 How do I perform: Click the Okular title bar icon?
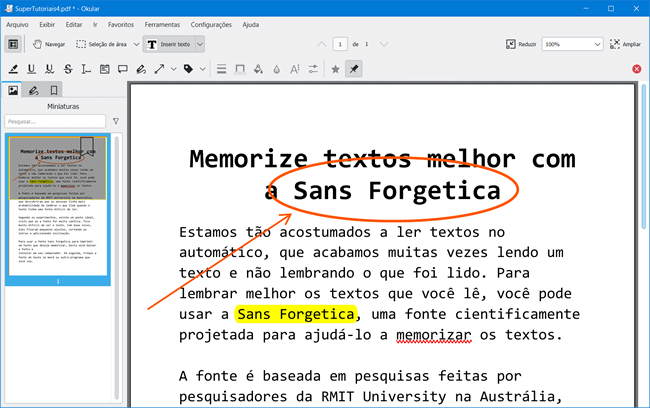8,8
